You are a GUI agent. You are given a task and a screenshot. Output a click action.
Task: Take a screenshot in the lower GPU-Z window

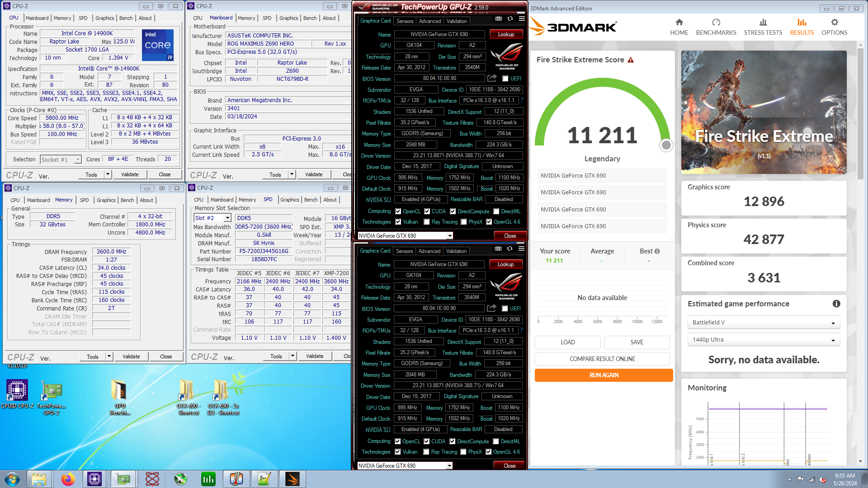tap(498, 249)
